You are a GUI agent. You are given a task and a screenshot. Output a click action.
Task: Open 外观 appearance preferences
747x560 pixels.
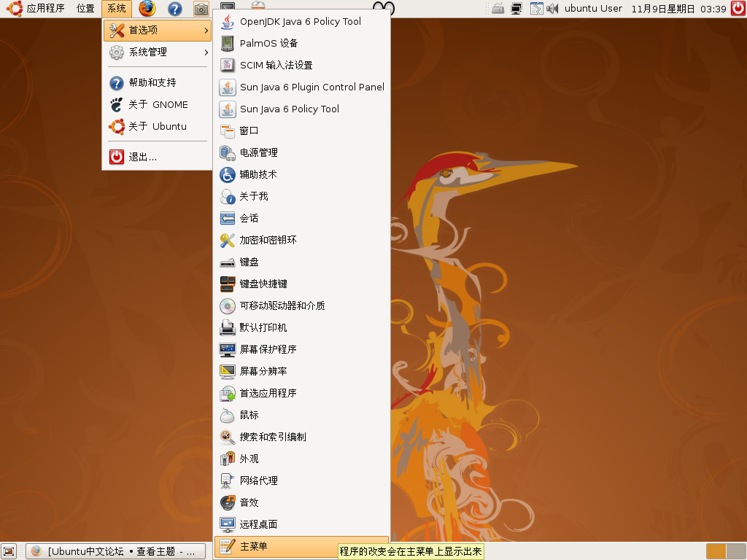pyautogui.click(x=301, y=459)
